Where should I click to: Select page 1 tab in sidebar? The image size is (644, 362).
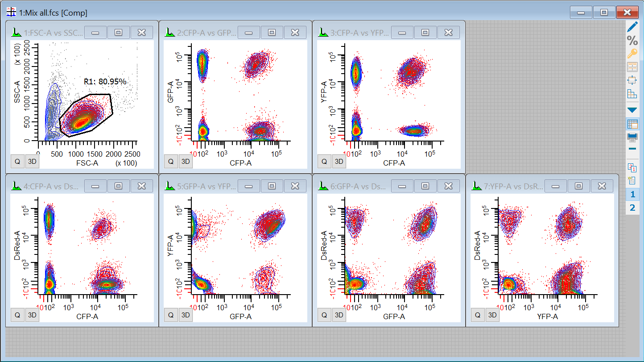(632, 195)
